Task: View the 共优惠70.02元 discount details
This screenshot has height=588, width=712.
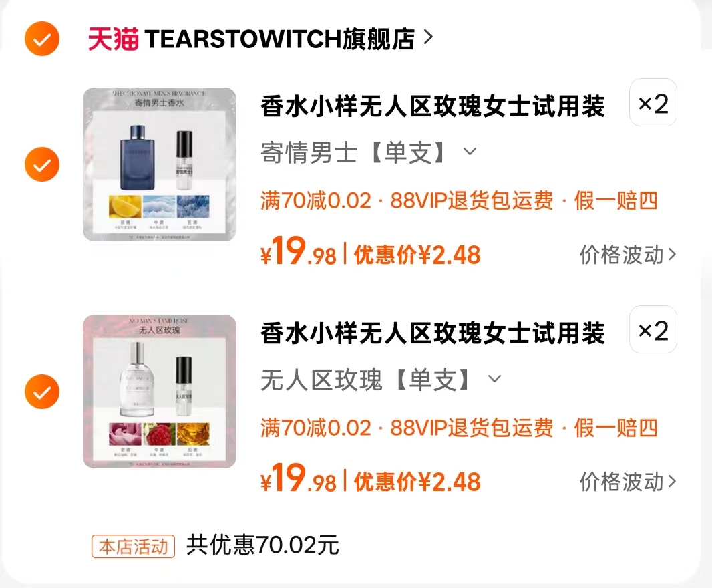Action: pos(262,545)
